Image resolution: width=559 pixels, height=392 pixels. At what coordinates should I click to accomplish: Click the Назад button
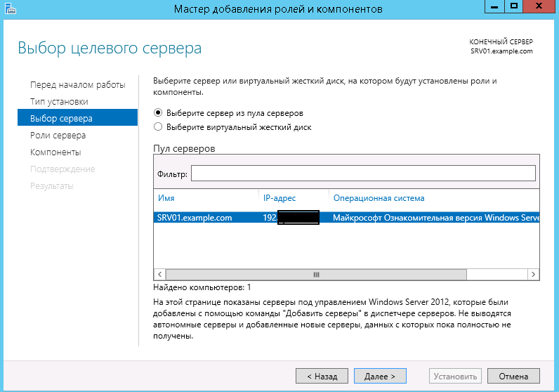[x=322, y=376]
